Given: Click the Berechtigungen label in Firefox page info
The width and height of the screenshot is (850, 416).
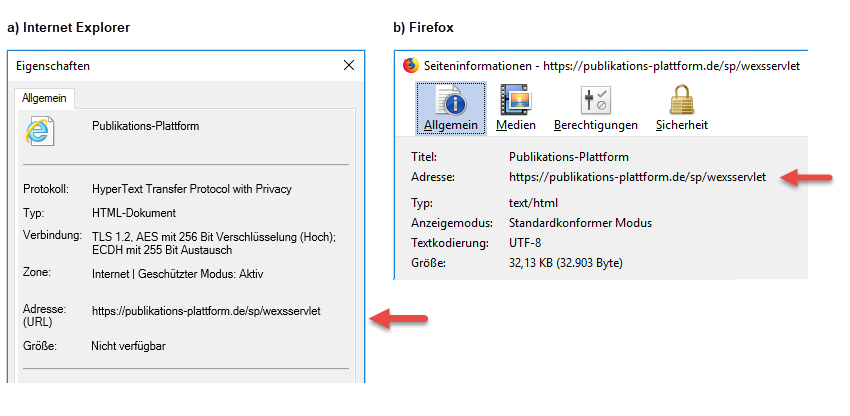Looking at the screenshot, I should coord(596,125).
